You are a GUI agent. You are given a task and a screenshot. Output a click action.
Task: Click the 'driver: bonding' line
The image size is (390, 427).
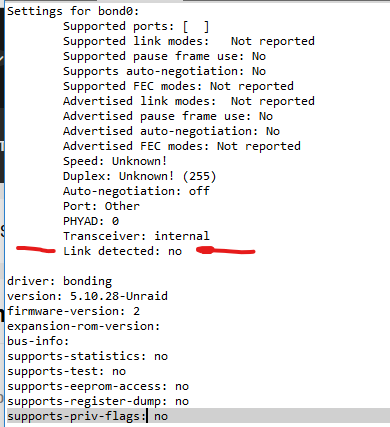(60, 281)
